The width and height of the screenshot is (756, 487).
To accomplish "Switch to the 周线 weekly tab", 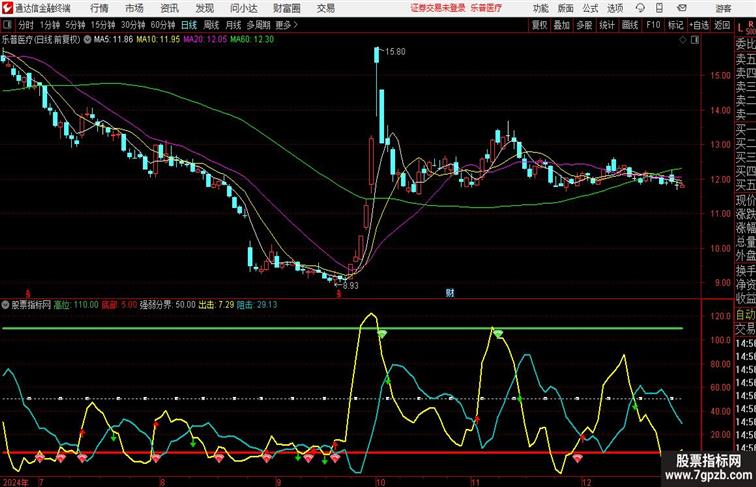I will 211,25.
